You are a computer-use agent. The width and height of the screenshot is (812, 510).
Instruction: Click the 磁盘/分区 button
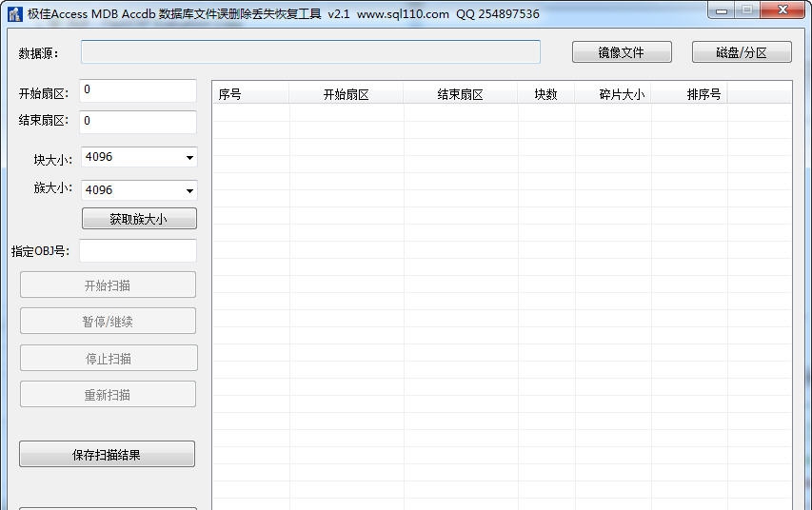pyautogui.click(x=742, y=52)
